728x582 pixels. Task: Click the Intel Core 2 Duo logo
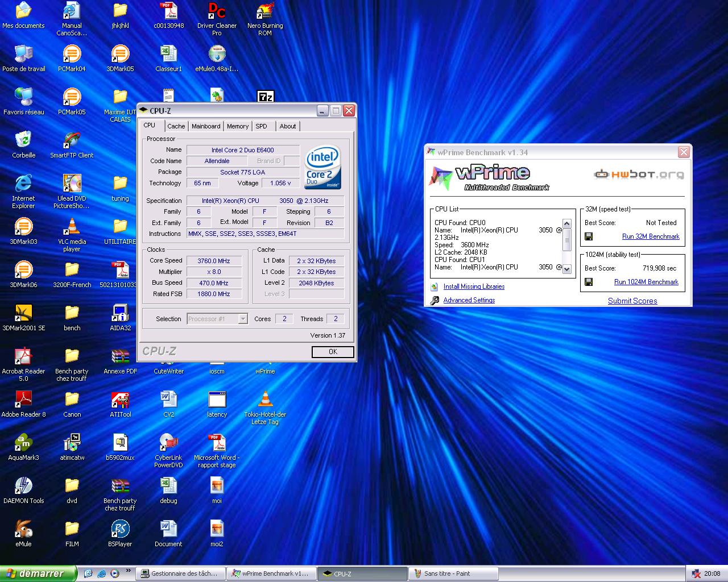click(322, 168)
